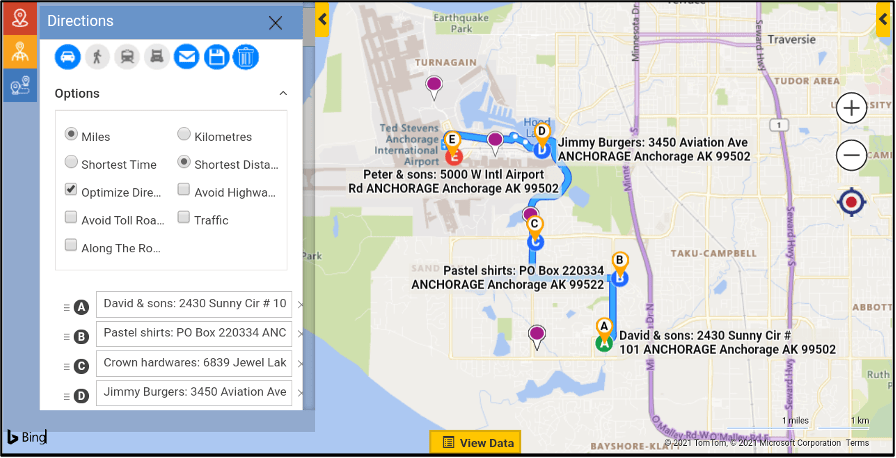Uncheck the Optimize Directions checkbox

pos(71,190)
